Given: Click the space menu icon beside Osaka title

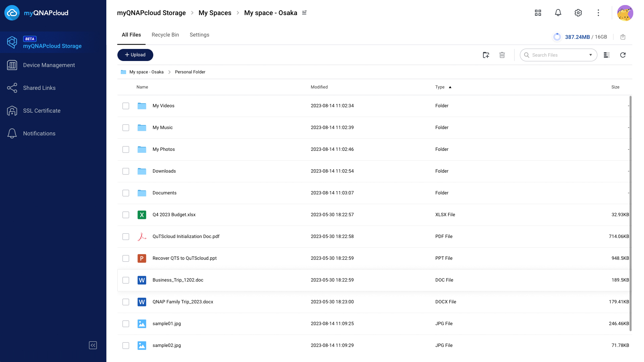Looking at the screenshot, I should click(304, 13).
